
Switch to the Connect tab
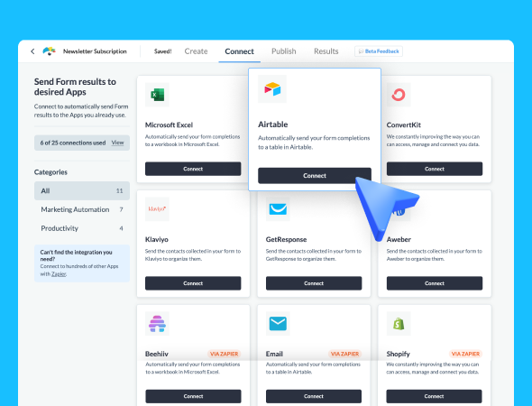pyautogui.click(x=239, y=51)
